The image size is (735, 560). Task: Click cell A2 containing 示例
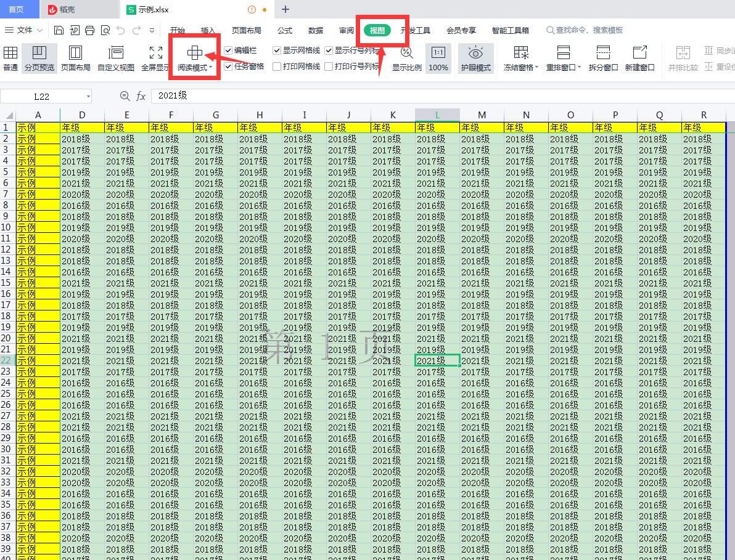coord(38,139)
